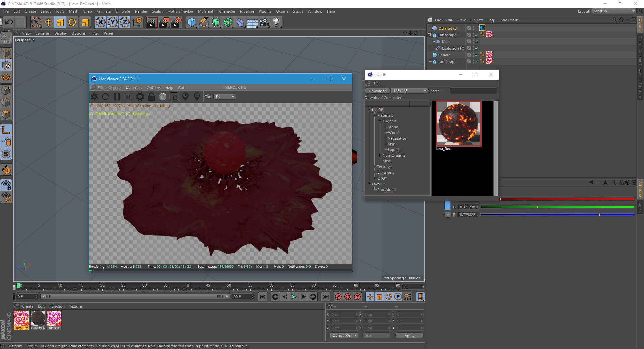This screenshot has height=349, width=644.
Task: Open the MoGraph menu
Action: [x=206, y=11]
